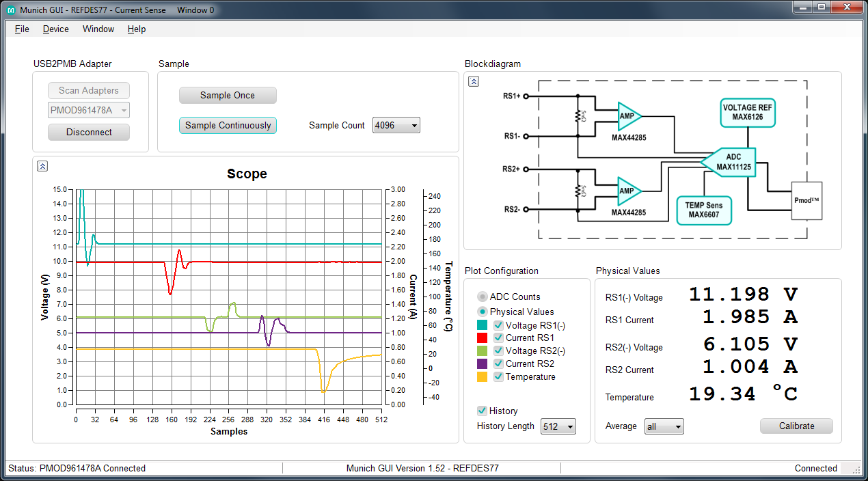Click purple Current RS2 color swatch
This screenshot has height=481, width=868.
[482, 363]
